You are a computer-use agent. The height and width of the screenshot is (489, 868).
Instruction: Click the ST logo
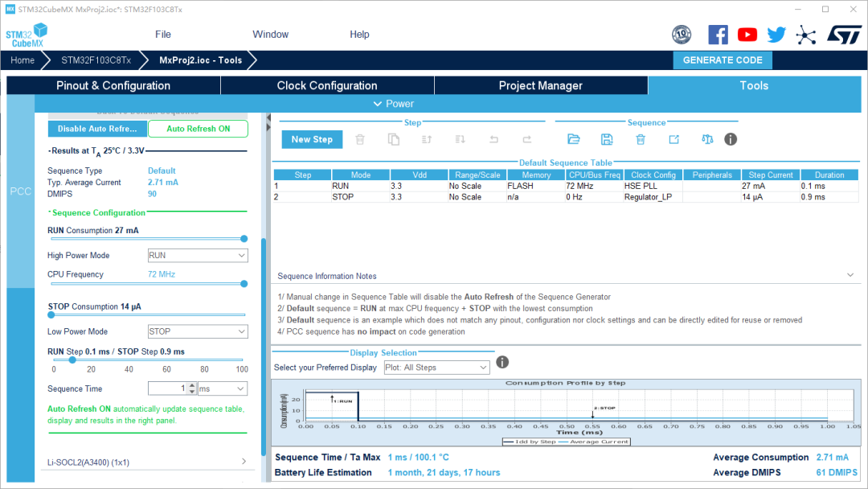point(844,35)
